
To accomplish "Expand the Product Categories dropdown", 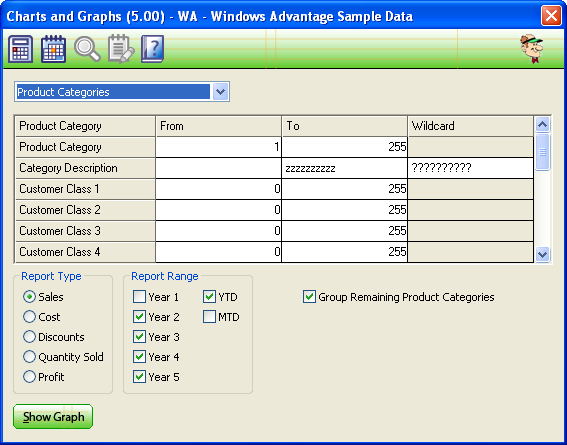I will click(x=220, y=92).
